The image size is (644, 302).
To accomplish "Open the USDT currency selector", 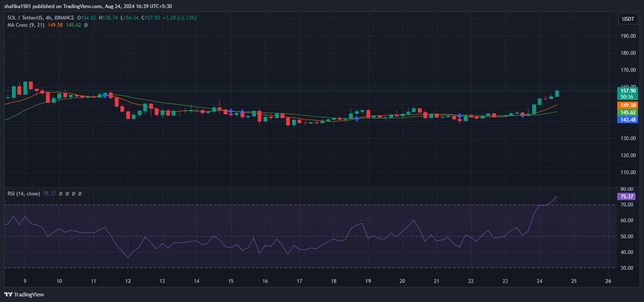I will [x=628, y=19].
